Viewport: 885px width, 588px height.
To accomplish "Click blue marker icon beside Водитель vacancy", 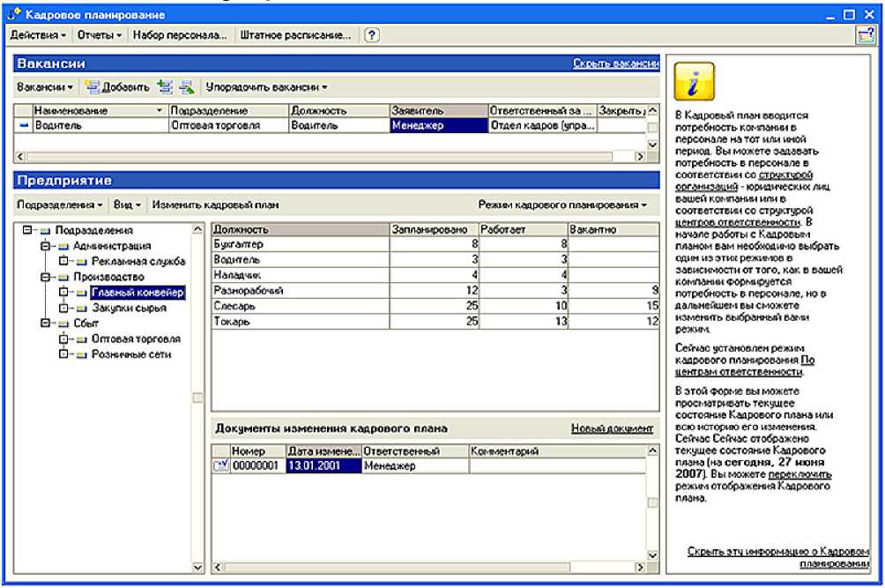I will (23, 126).
